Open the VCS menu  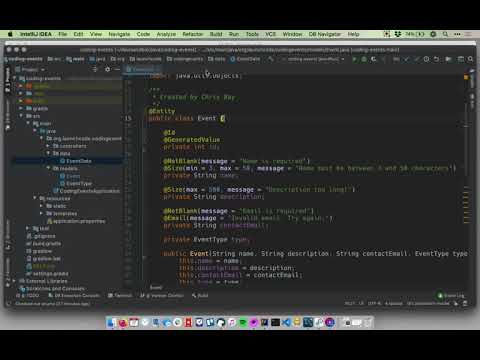270,34
